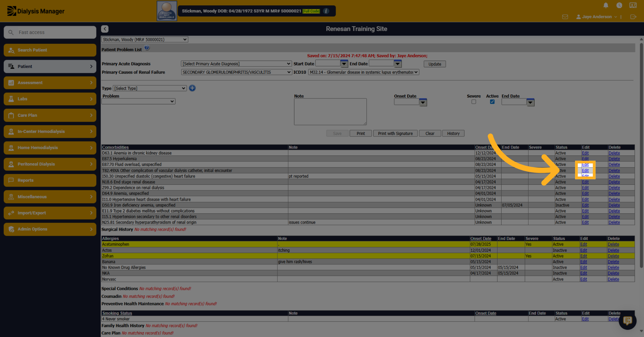Open the Start Date calendar picker

[x=344, y=64]
